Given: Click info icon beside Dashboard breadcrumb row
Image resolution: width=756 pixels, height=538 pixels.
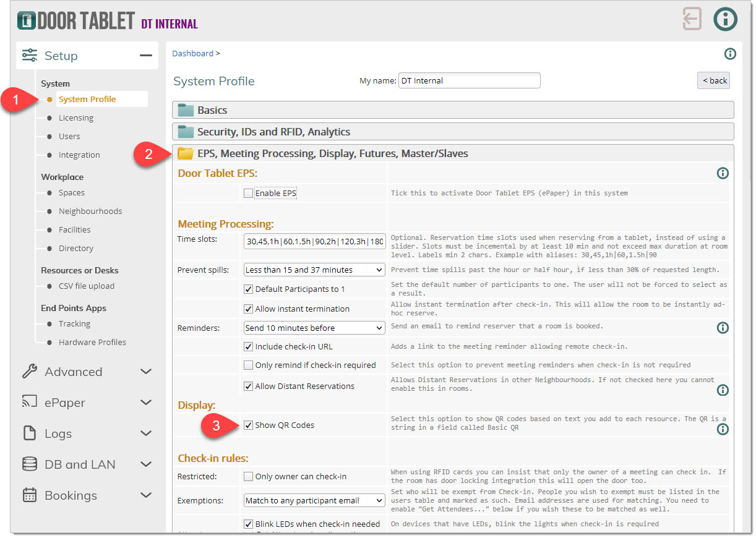Looking at the screenshot, I should [x=730, y=54].
